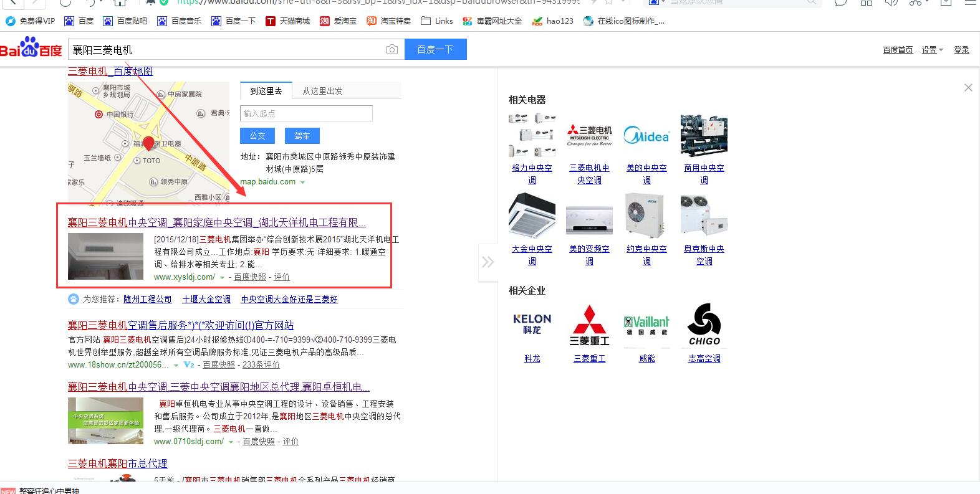Image resolution: width=980 pixels, height=494 pixels.
Task: Click the 大金中央空调 product image
Action: point(532,216)
